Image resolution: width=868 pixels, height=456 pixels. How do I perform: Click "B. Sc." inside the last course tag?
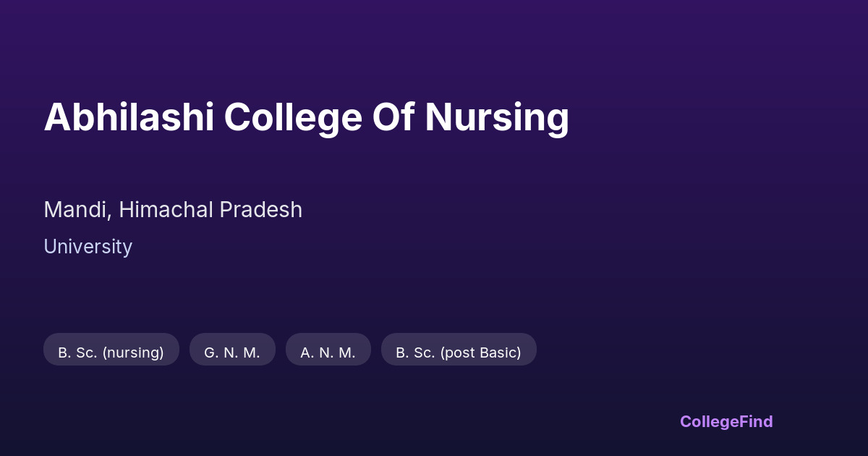pyautogui.click(x=416, y=352)
